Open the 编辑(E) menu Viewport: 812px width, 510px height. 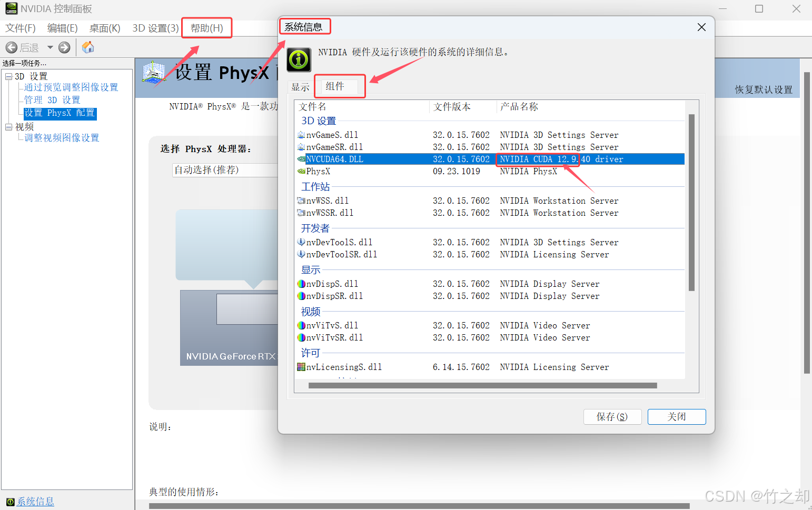pyautogui.click(x=62, y=28)
